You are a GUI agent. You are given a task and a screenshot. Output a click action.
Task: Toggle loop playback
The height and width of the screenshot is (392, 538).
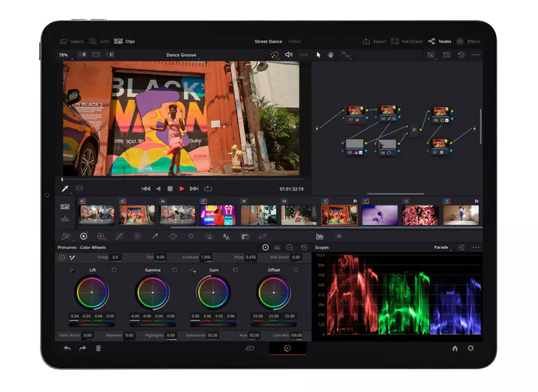[x=208, y=188]
